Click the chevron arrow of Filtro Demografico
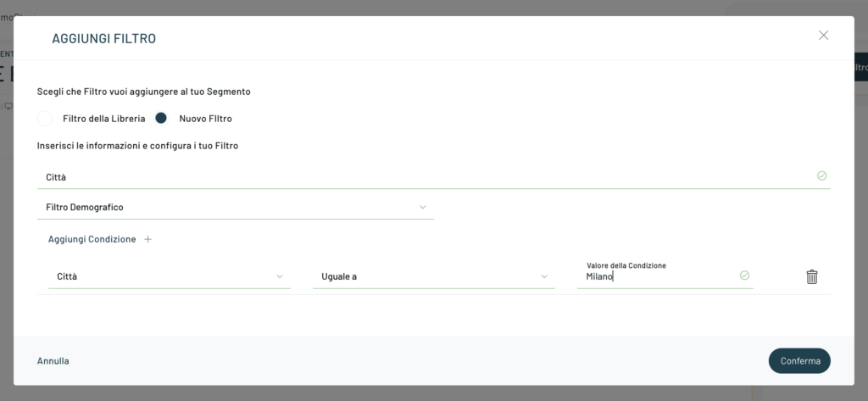 [x=423, y=207]
